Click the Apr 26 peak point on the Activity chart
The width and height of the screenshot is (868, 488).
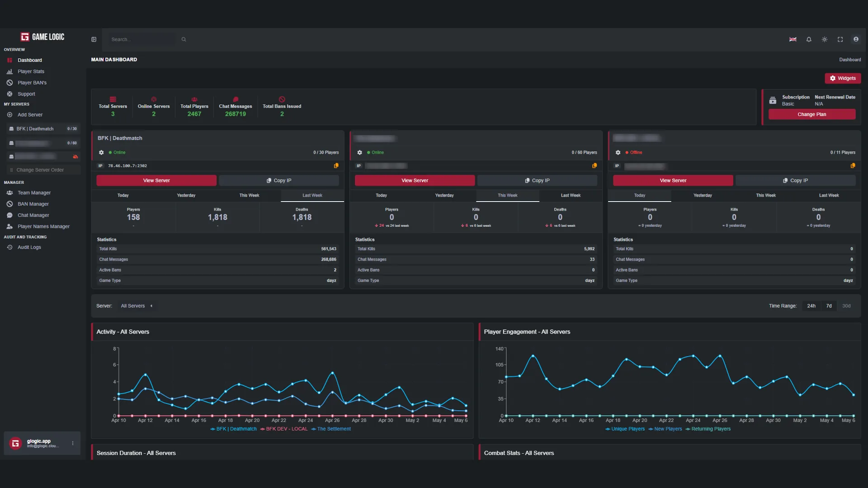point(332,373)
